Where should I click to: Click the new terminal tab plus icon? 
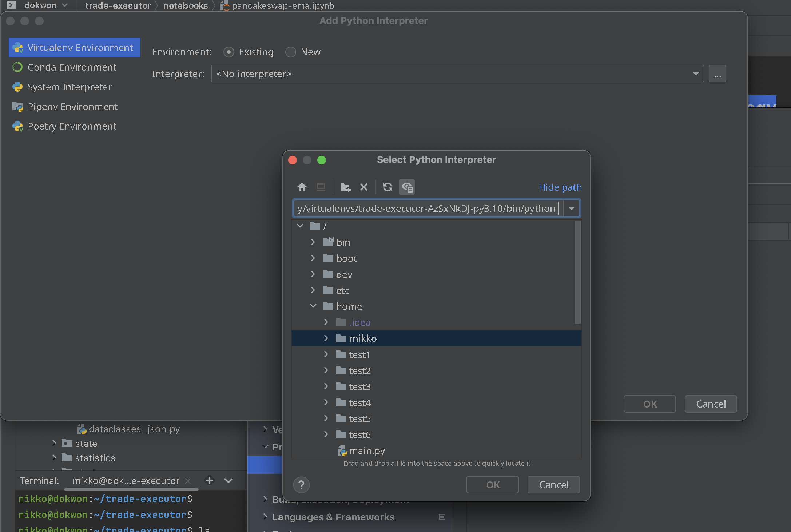click(x=210, y=481)
